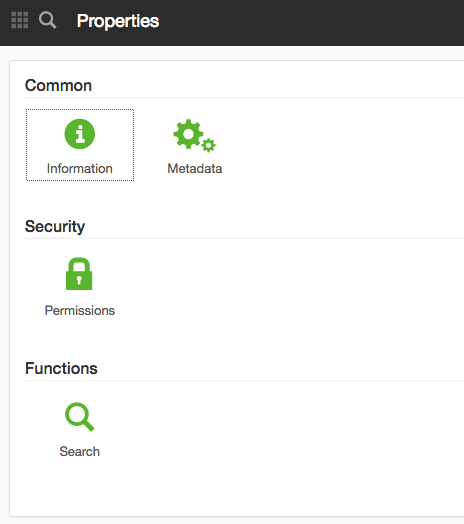Select the Functions section heading

(61, 368)
